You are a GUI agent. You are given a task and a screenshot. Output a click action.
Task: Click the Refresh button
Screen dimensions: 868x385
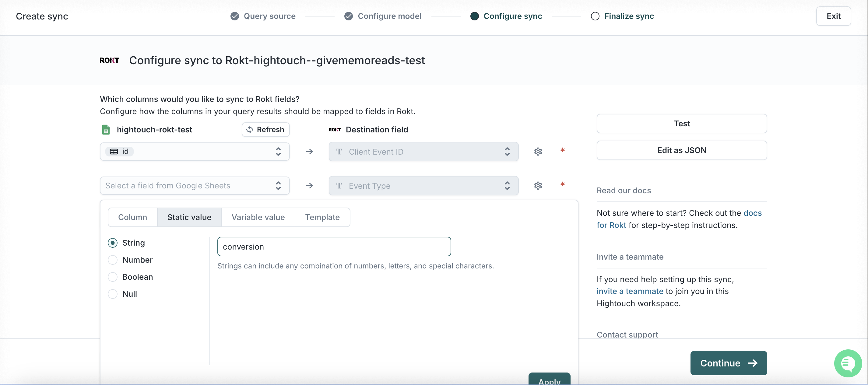[x=265, y=130]
